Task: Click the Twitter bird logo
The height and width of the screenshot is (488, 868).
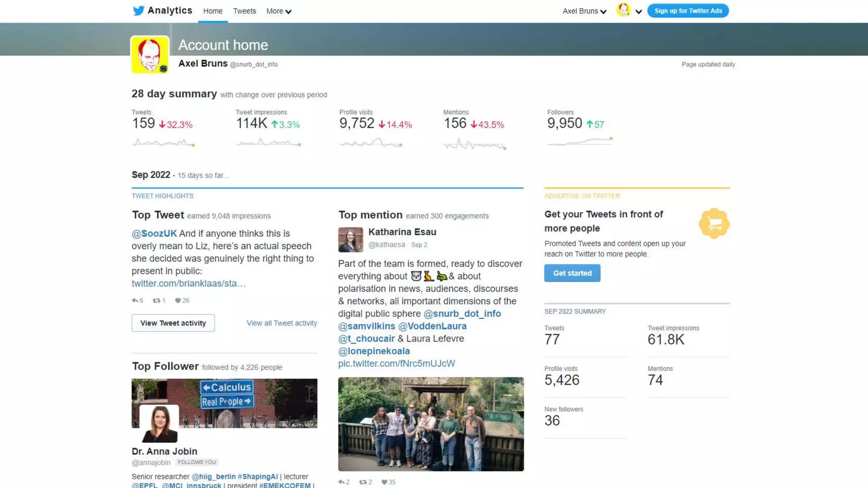Action: [138, 11]
